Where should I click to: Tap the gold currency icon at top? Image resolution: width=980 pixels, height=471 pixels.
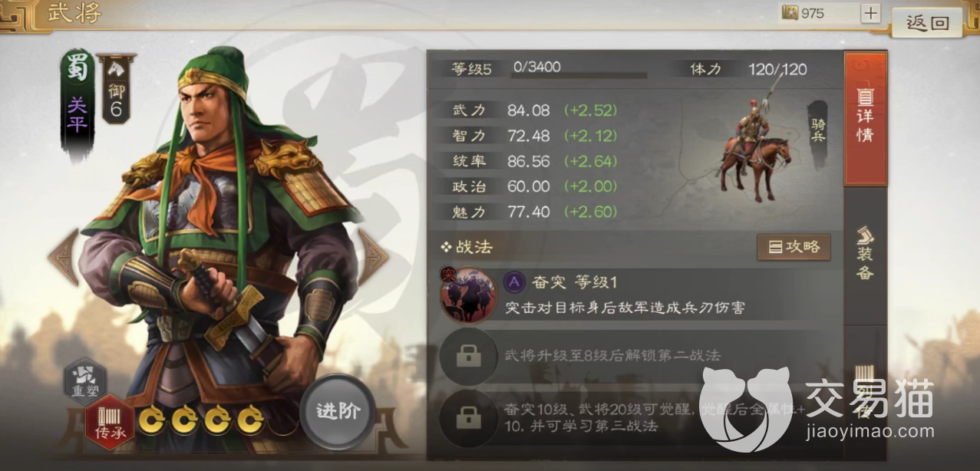[790, 13]
